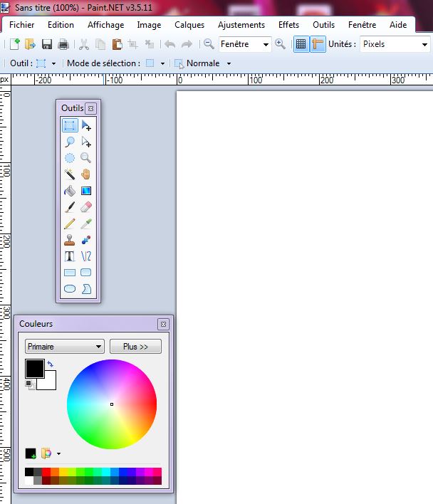Select the Ellipse Select tool
Screen dimensions: 433x504
(70, 158)
